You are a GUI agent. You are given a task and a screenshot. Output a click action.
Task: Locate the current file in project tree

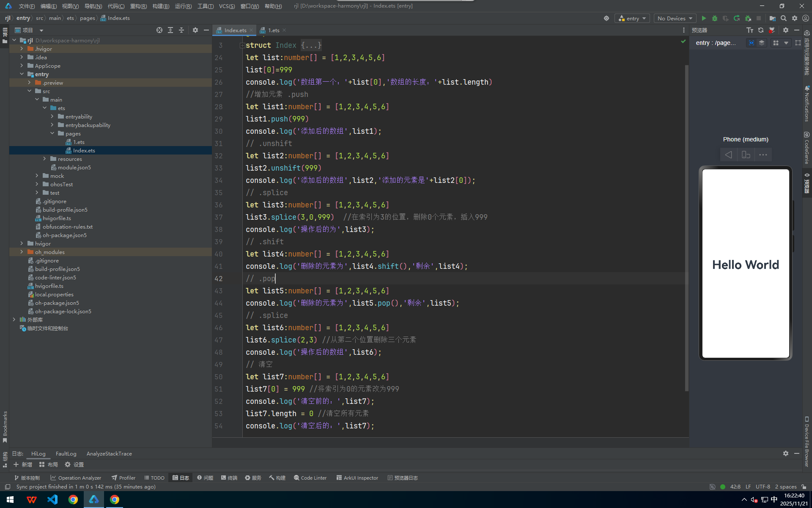pos(159,30)
